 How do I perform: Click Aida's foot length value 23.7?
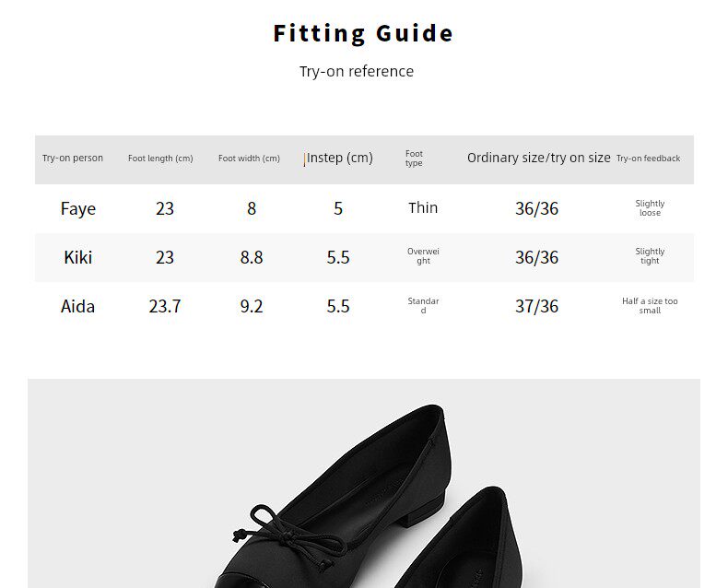pyautogui.click(x=165, y=306)
